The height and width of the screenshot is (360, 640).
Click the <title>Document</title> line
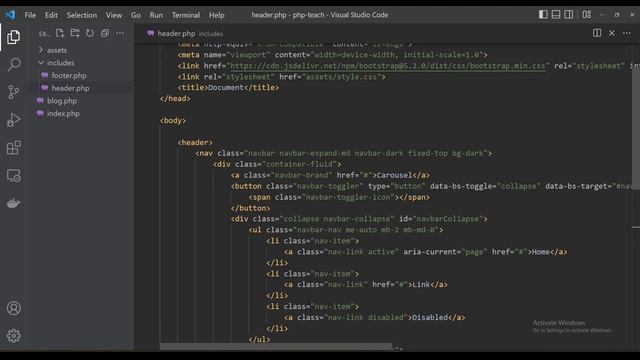tap(228, 88)
